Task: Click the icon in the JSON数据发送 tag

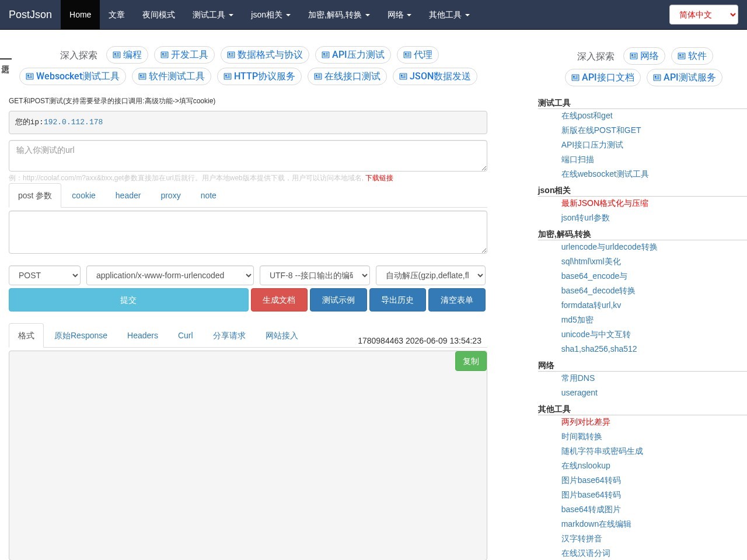Action: click(403, 76)
